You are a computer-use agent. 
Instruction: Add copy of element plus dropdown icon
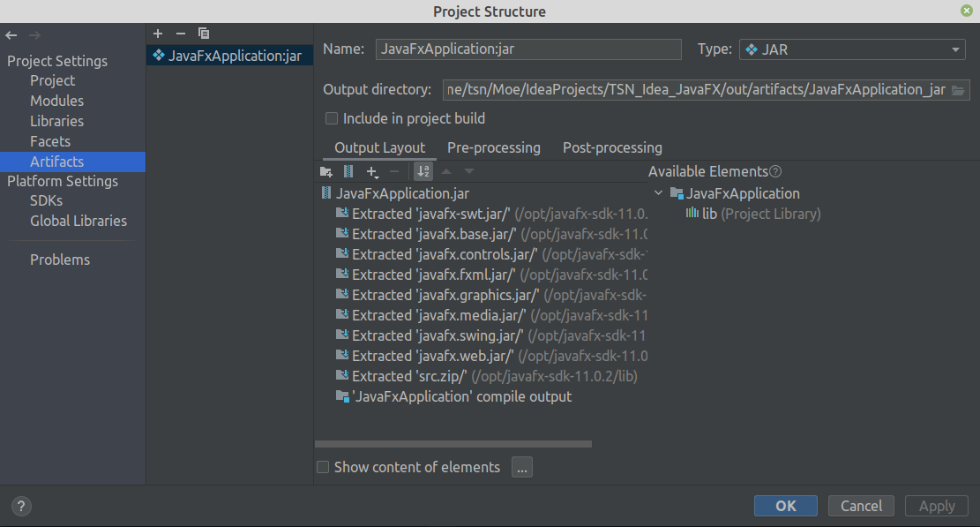click(x=372, y=171)
